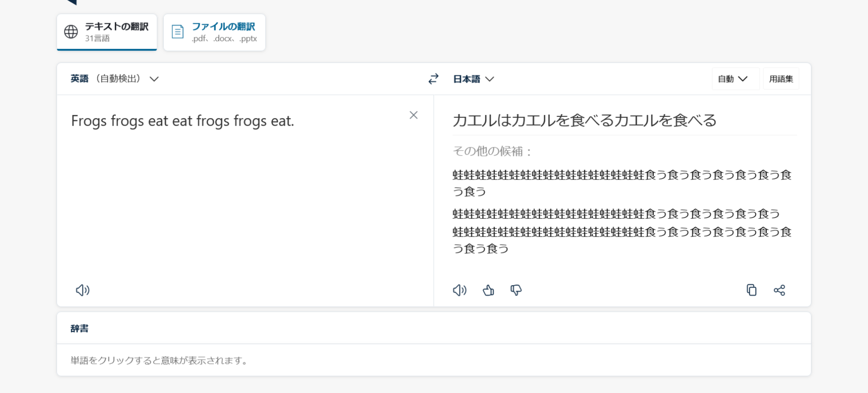
Task: Swap source and target languages
Action: pos(433,79)
